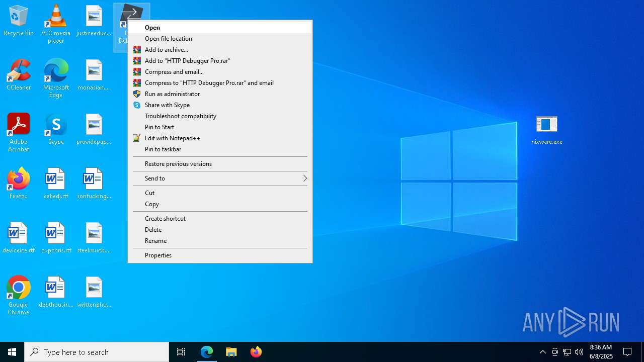644x362 pixels.
Task: Open File Explorer from the taskbar
Action: pos(231,352)
